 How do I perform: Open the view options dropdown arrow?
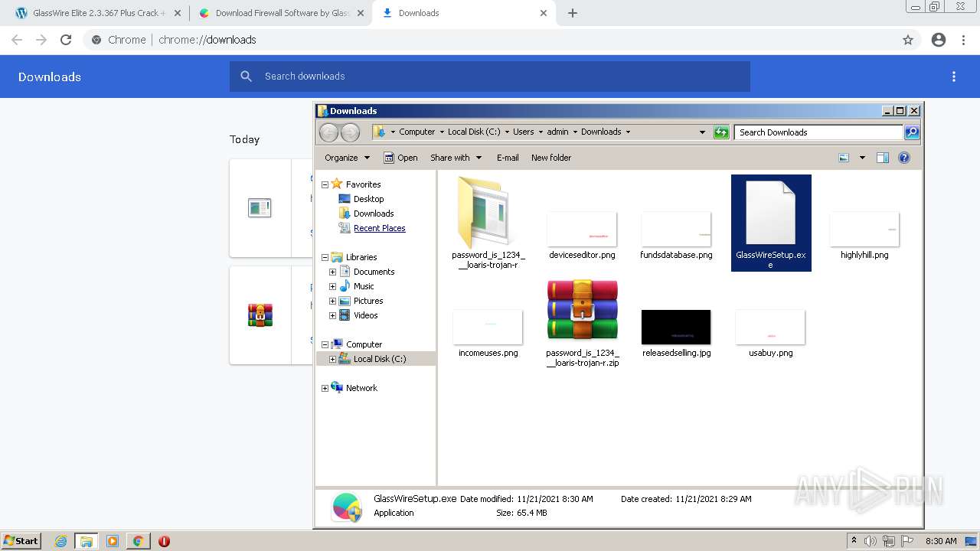click(862, 158)
